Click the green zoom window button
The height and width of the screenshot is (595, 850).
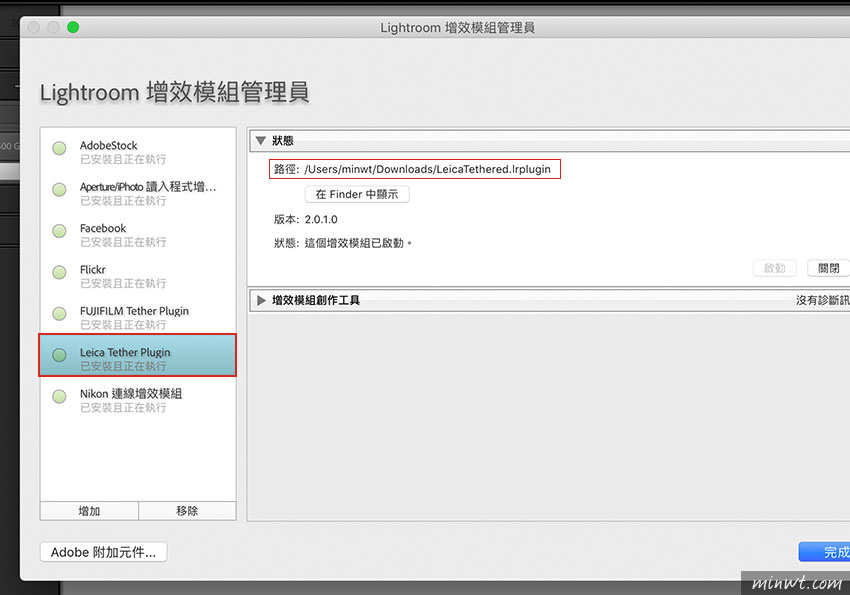click(x=73, y=27)
